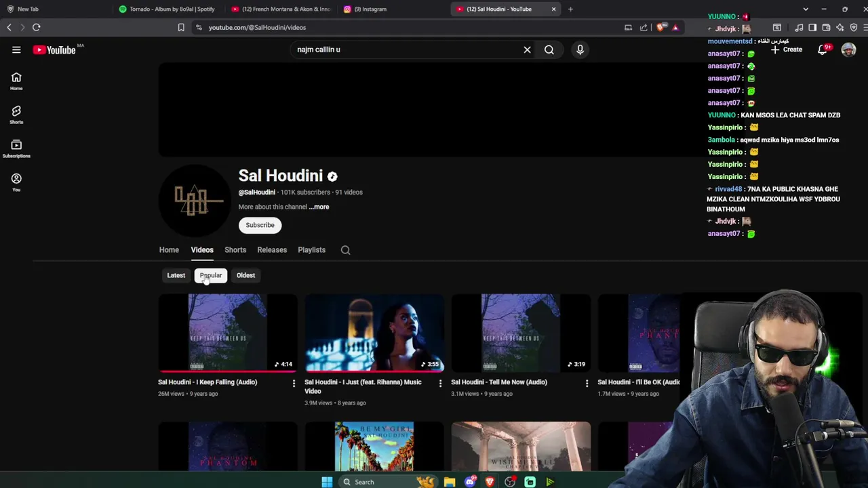Screen dimensions: 868x488
Task: Subscribe to Sal Houdini channel
Action: (260, 225)
